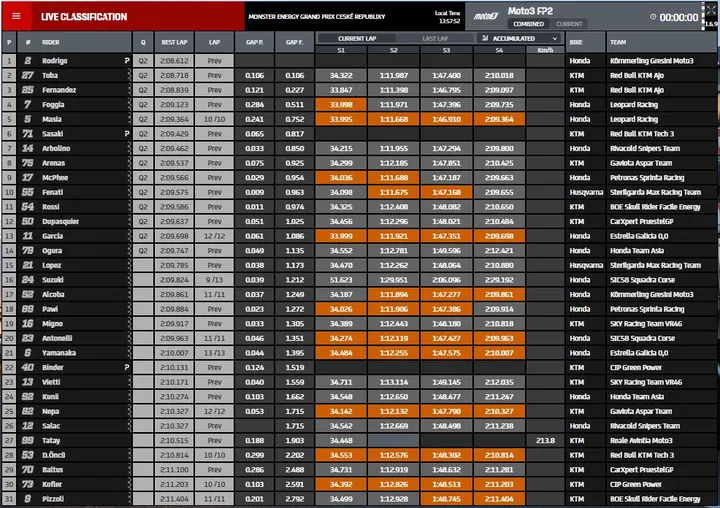Click the dropdown chevron next to ACCUMULATED
720x508 pixels.
point(555,39)
